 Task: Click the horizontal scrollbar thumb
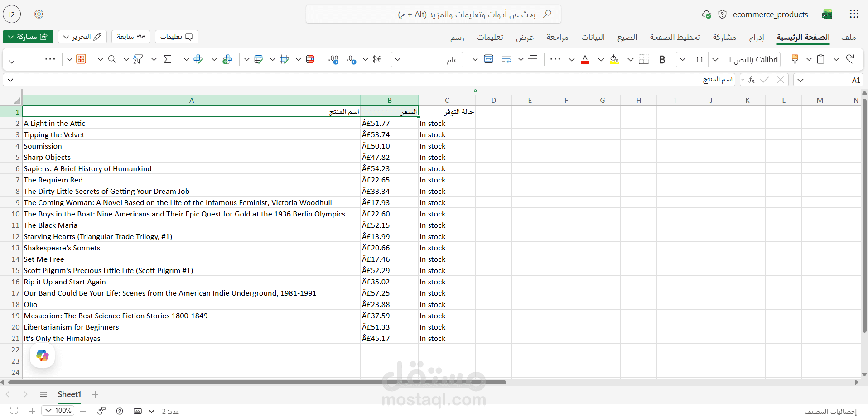[257, 382]
